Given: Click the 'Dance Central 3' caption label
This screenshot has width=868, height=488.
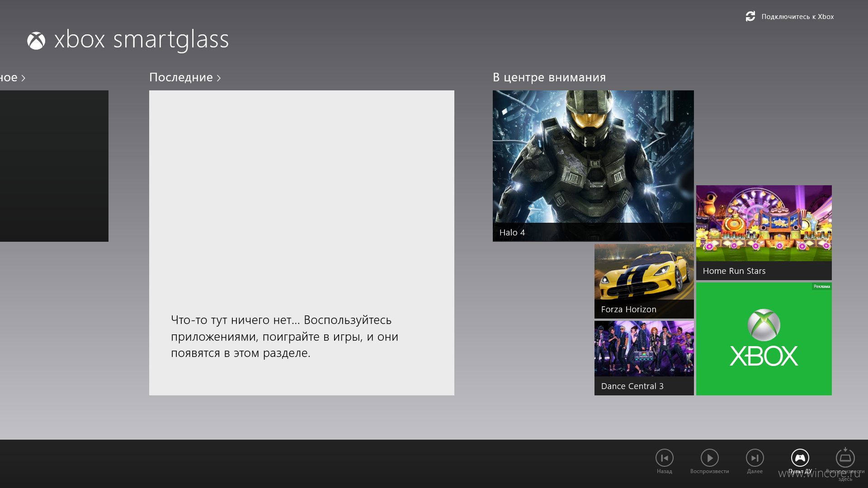Looking at the screenshot, I should (632, 386).
